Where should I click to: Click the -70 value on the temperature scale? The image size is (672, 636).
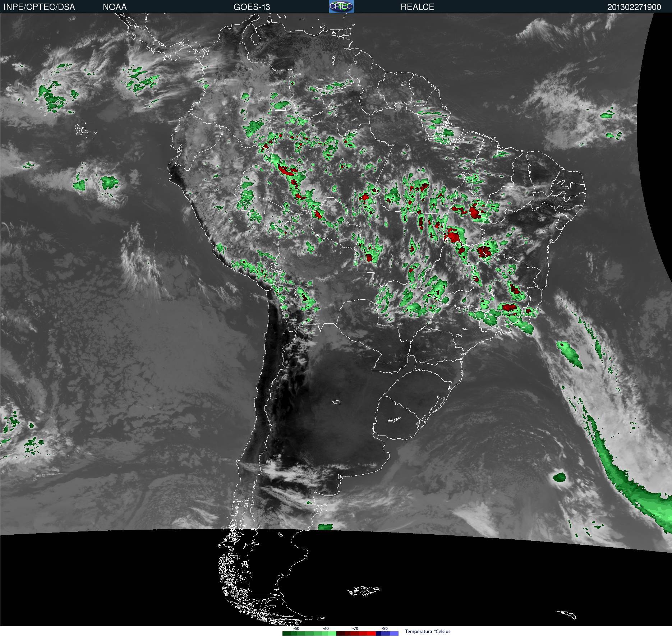tap(355, 628)
